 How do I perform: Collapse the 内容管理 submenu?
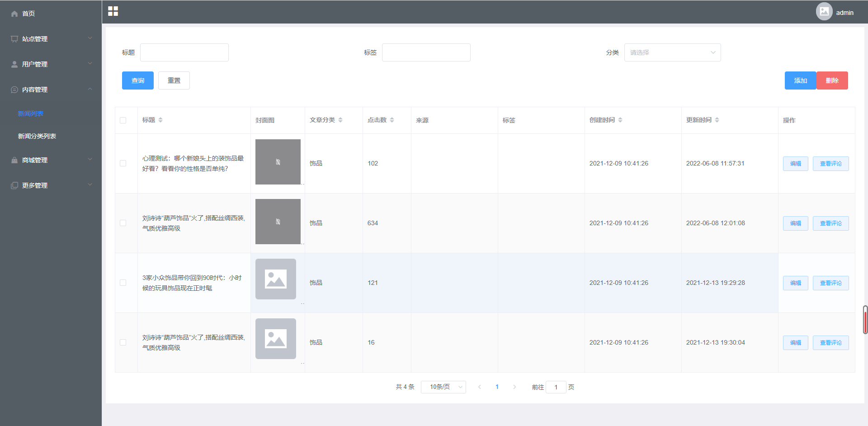click(x=51, y=90)
